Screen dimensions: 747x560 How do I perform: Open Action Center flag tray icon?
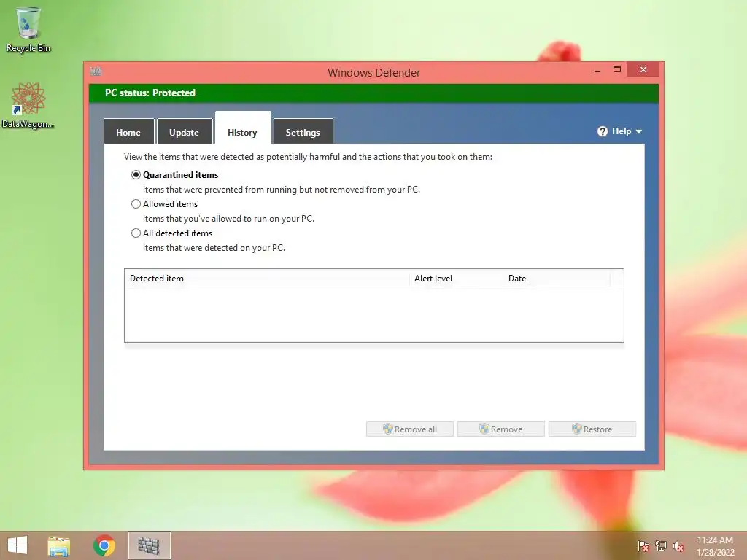643,546
